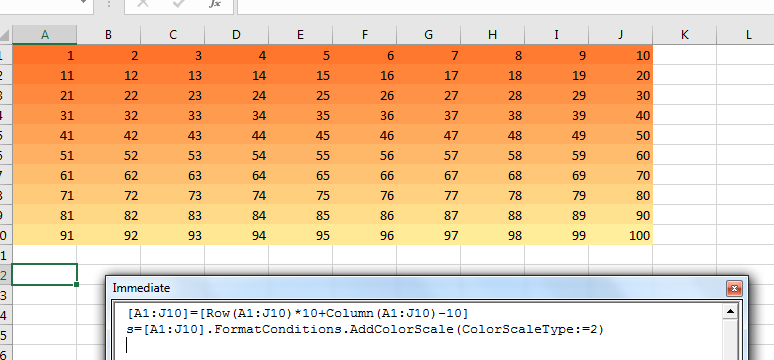
Task: Click the Enter checkmark formula bar icon
Action: 179,3
